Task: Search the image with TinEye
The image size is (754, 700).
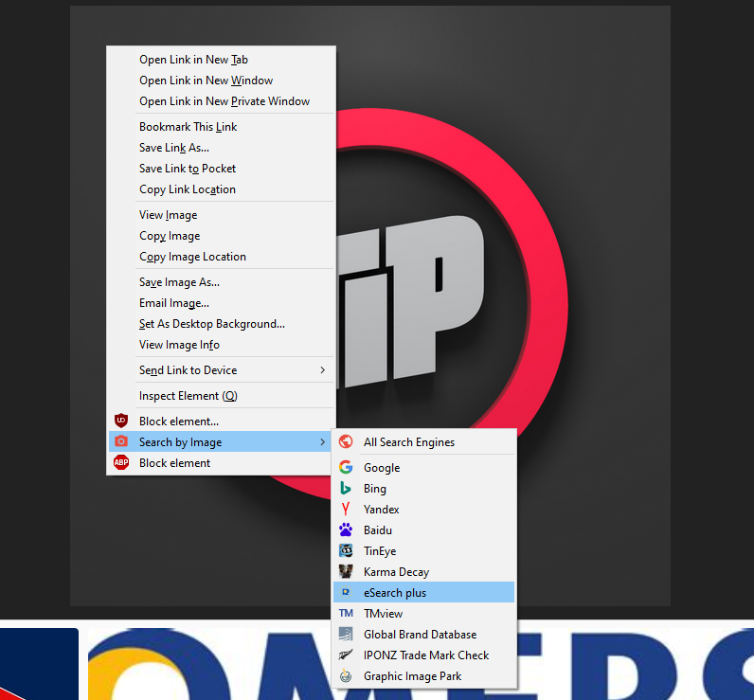Action: click(x=423, y=551)
